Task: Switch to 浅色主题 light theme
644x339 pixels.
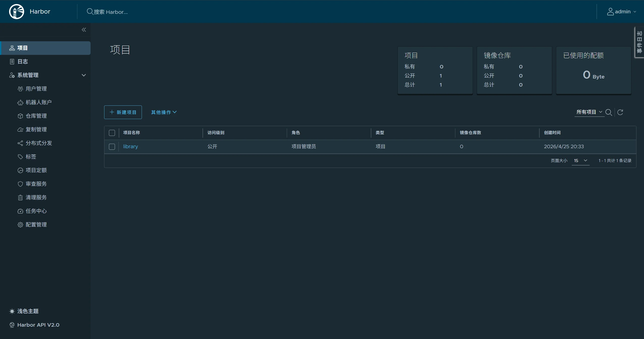Action: coord(28,311)
